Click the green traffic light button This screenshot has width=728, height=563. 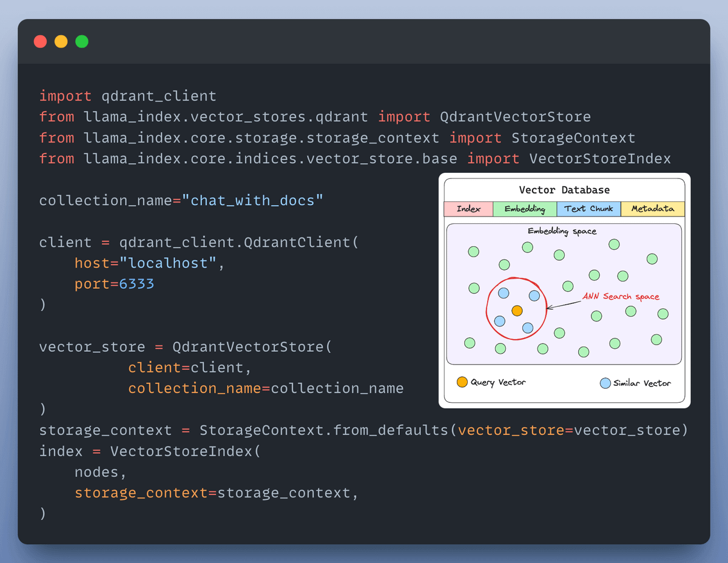[x=81, y=41]
